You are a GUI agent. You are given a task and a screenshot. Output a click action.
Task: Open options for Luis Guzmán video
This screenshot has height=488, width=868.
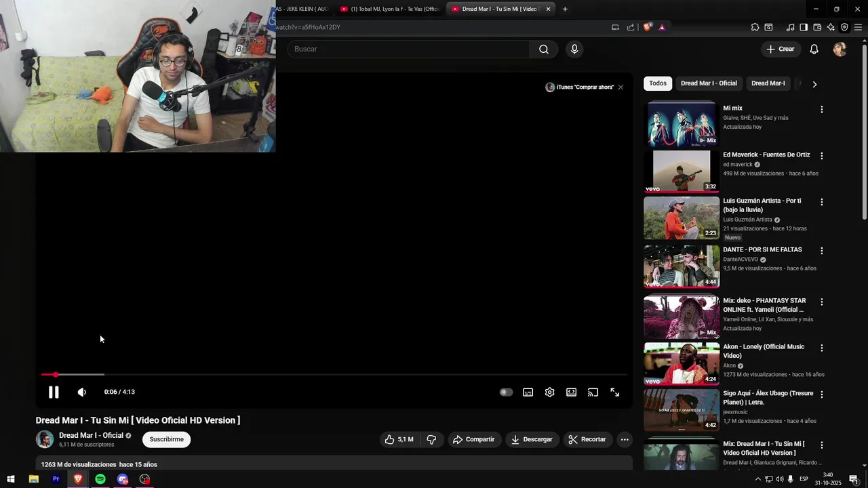coord(821,202)
